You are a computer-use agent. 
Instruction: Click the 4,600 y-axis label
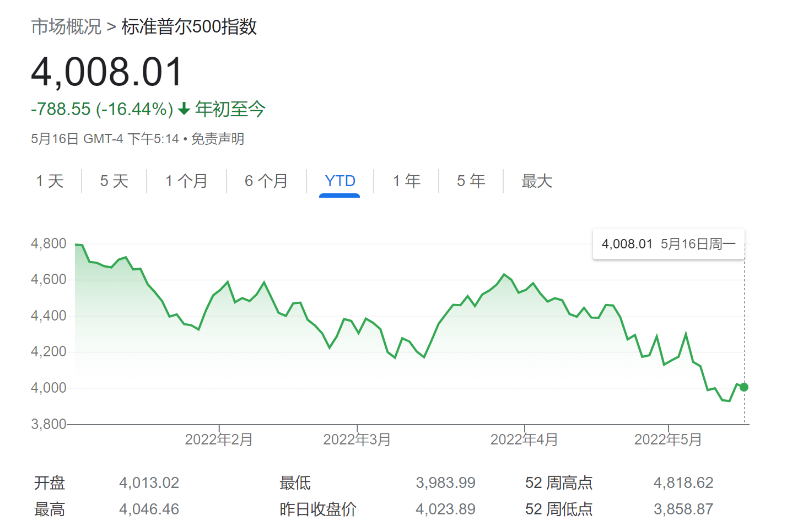coord(48,279)
